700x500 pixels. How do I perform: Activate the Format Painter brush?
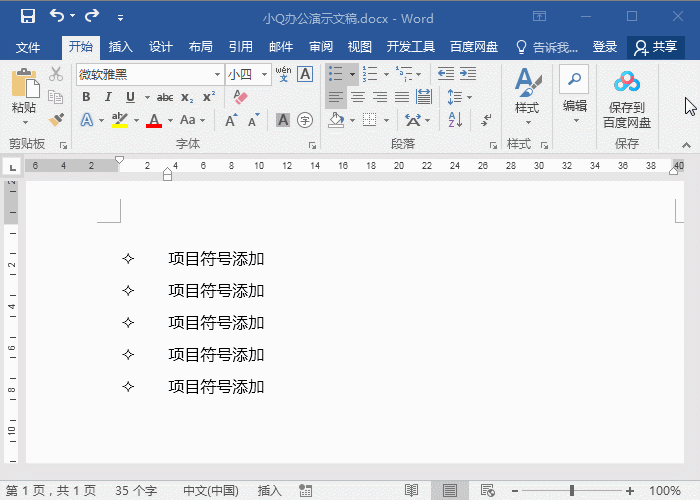pos(56,120)
